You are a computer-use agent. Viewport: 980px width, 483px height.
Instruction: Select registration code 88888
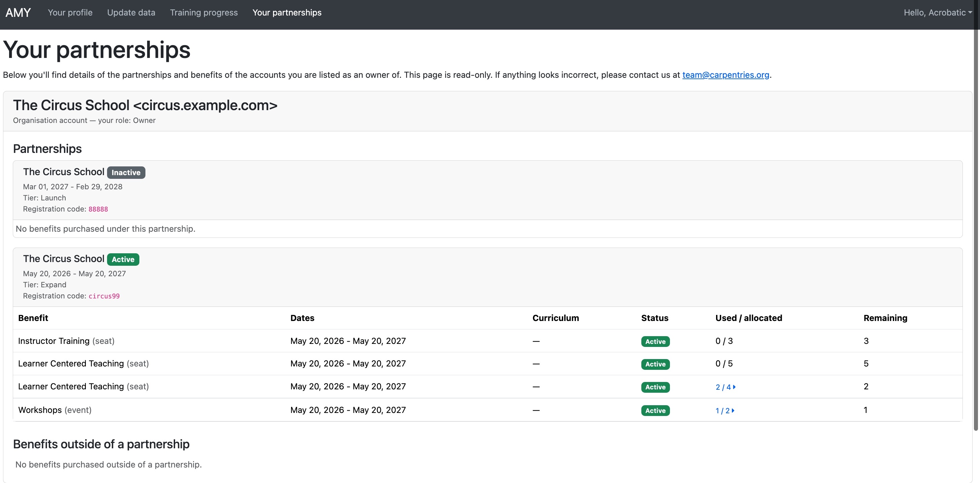pyautogui.click(x=98, y=209)
